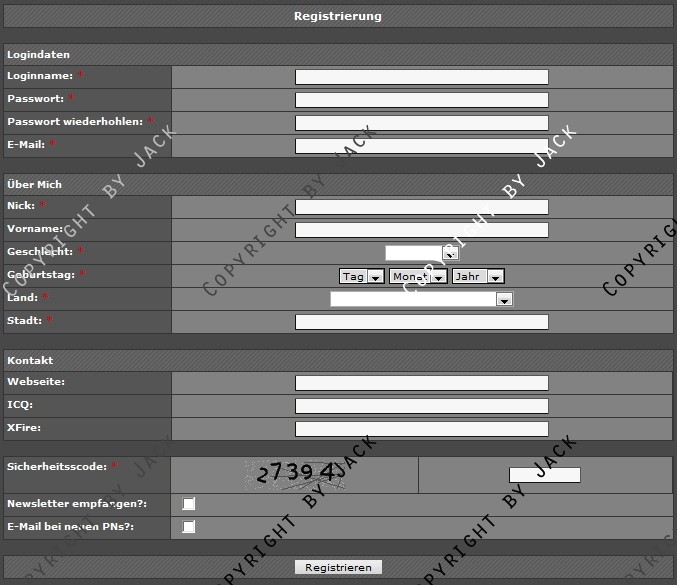Focus the Webseite text field

point(421,383)
